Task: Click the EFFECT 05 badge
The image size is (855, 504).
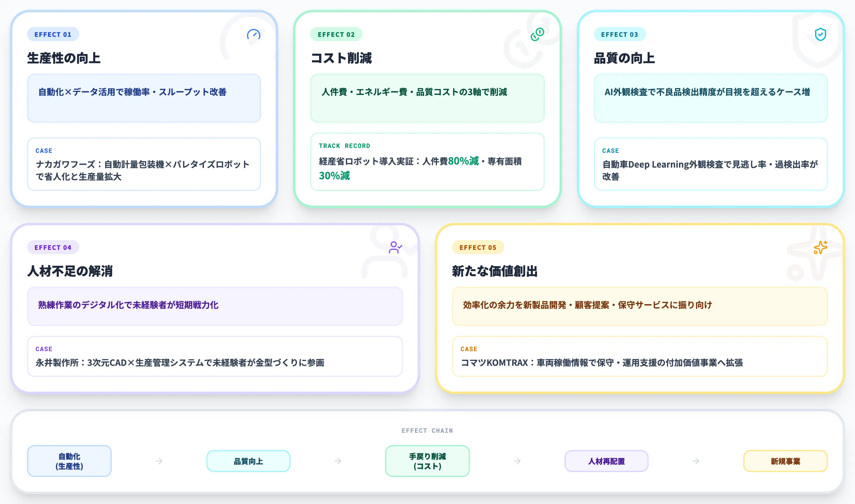Action: pos(478,247)
